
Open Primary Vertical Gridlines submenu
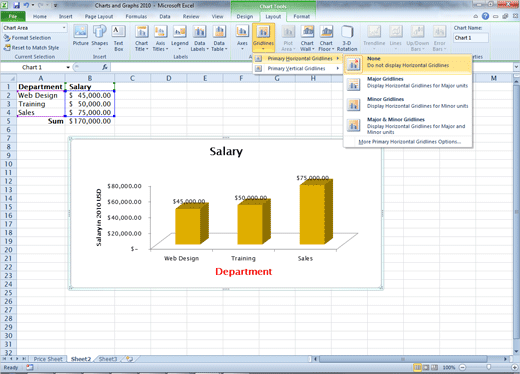click(297, 69)
